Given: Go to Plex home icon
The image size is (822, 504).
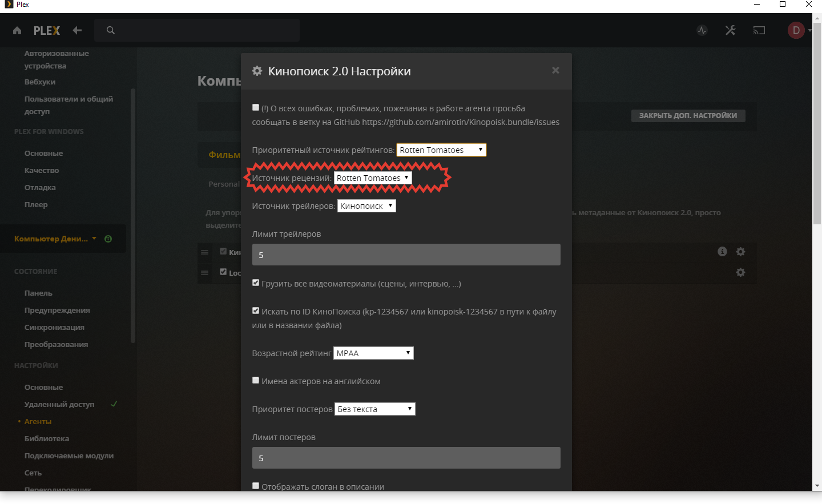Looking at the screenshot, I should click(x=17, y=30).
